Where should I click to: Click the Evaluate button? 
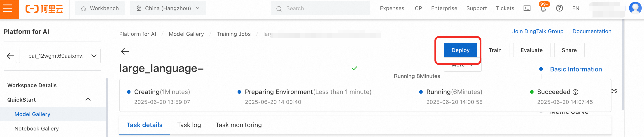coord(531,50)
